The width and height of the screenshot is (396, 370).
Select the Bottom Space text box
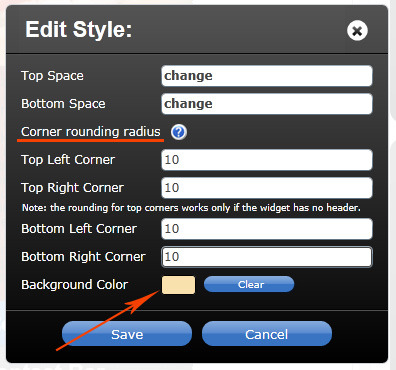point(267,104)
